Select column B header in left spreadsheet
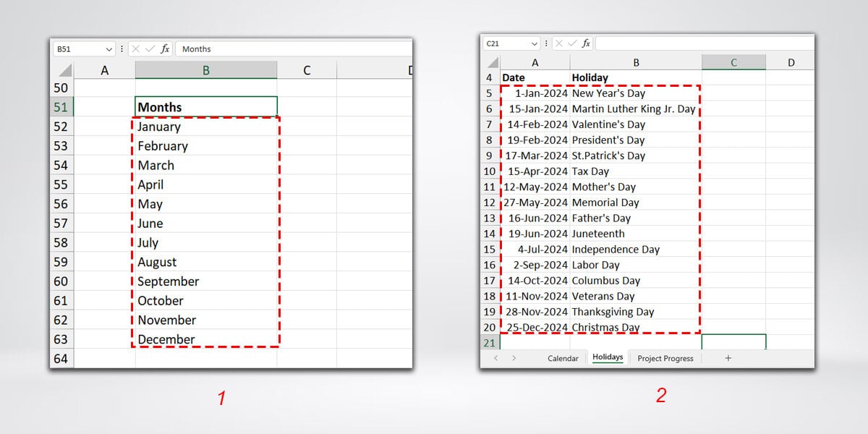 pyautogui.click(x=206, y=70)
